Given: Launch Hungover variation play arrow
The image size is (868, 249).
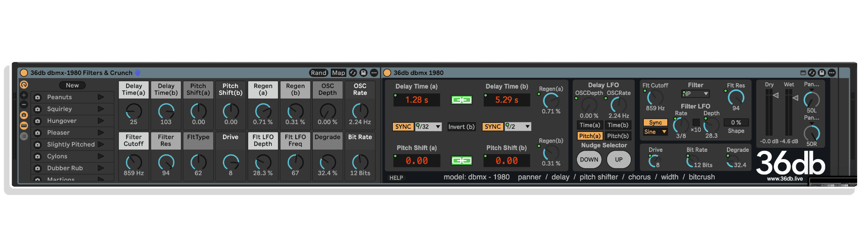Looking at the screenshot, I should click(x=101, y=121).
